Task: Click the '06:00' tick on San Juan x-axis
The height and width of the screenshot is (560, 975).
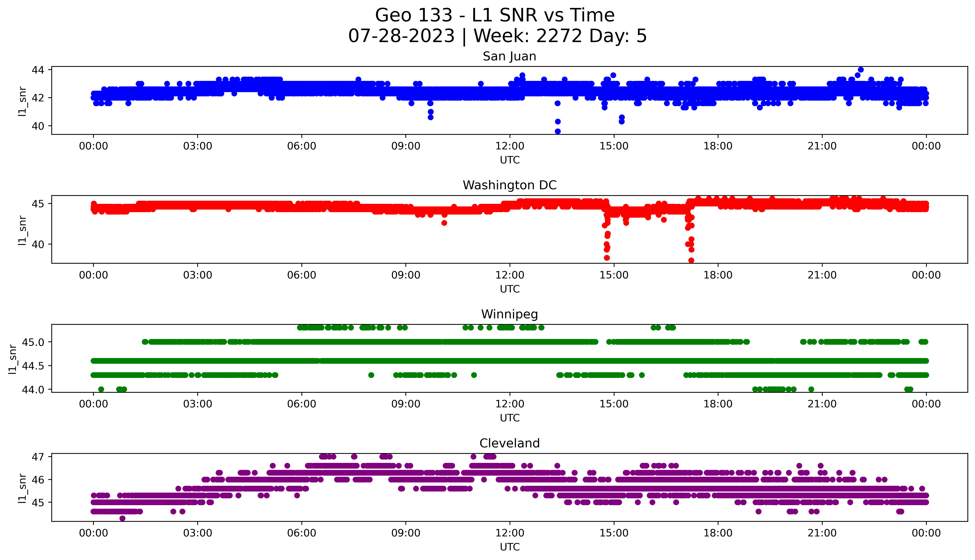Action: 302,146
